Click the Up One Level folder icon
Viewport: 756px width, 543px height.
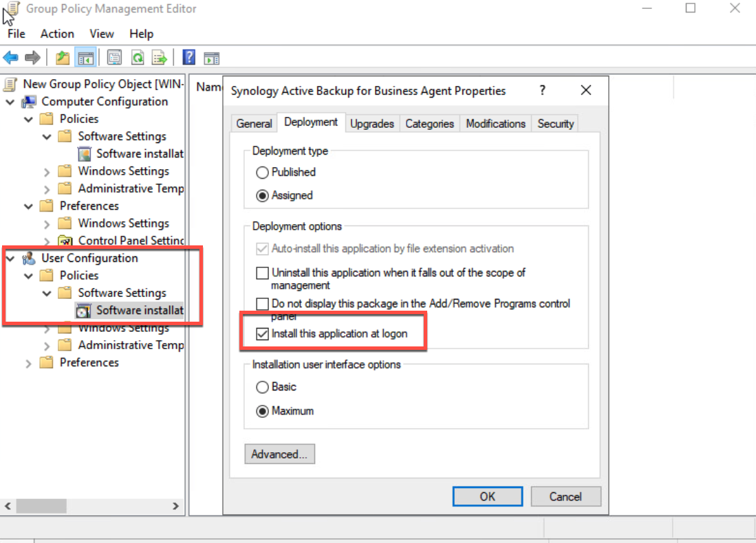[x=62, y=57]
